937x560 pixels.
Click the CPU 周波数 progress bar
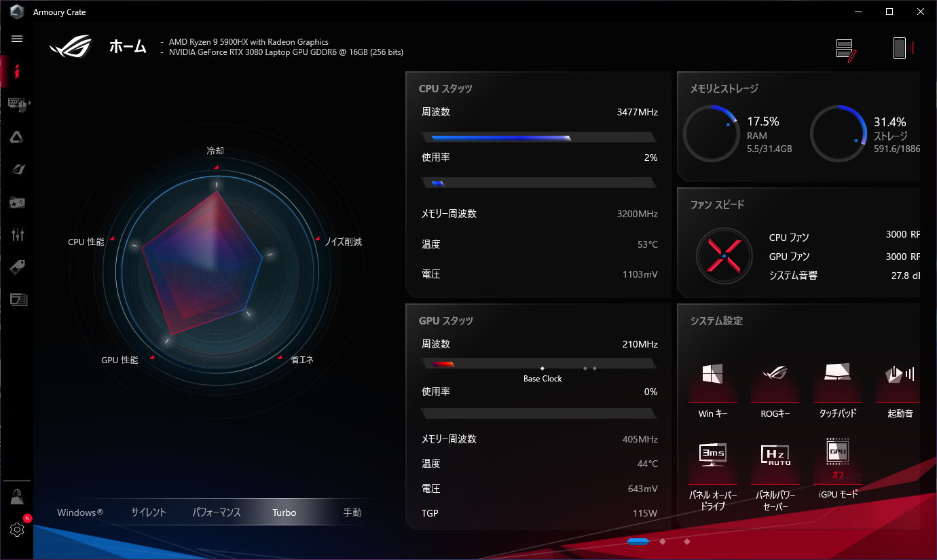[x=539, y=137]
